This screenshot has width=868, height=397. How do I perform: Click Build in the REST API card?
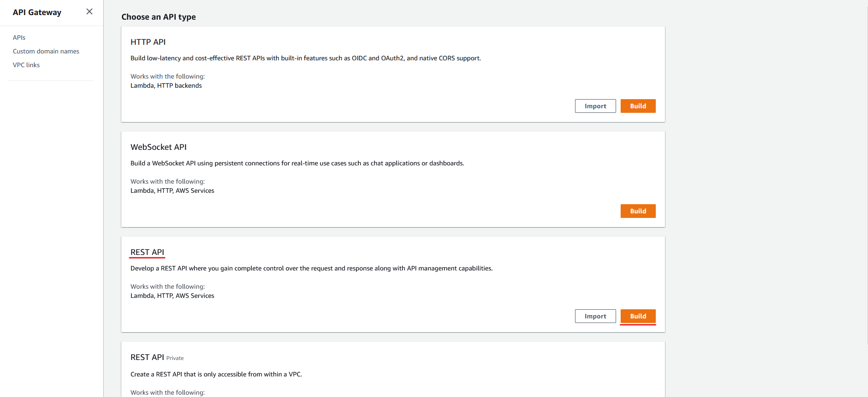point(638,316)
